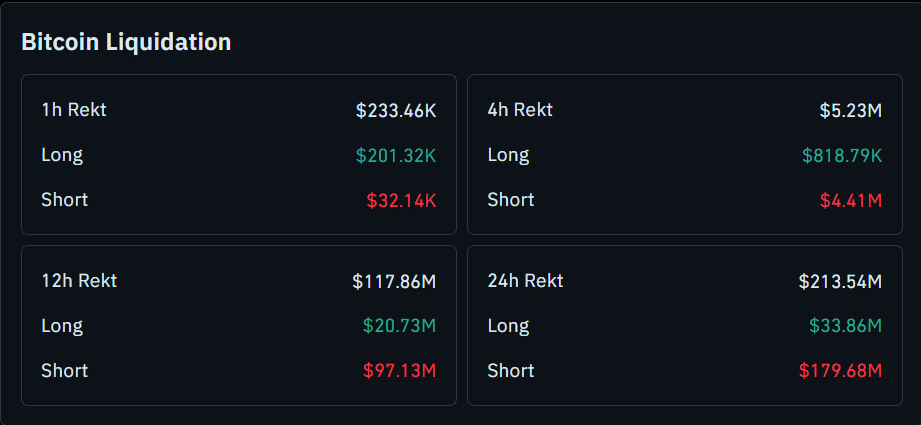
Task: Click the Bitcoin Liquidation heading
Action: (x=126, y=42)
